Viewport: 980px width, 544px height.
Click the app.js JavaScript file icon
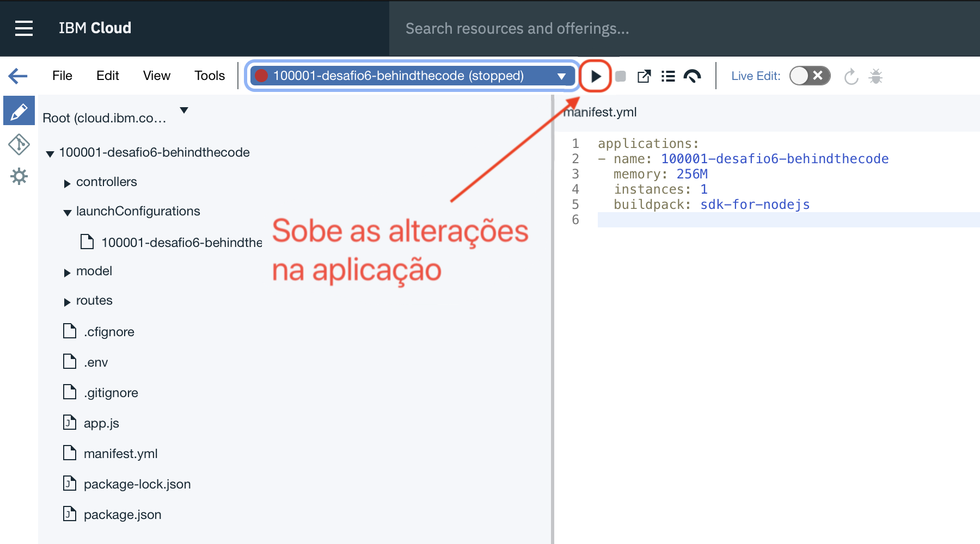click(70, 422)
